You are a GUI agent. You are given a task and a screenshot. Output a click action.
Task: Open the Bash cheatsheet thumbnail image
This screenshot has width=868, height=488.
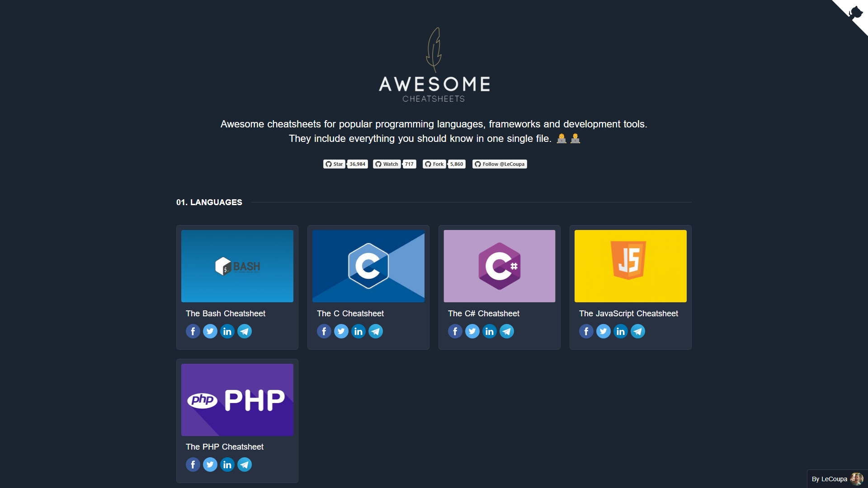[237, 266]
